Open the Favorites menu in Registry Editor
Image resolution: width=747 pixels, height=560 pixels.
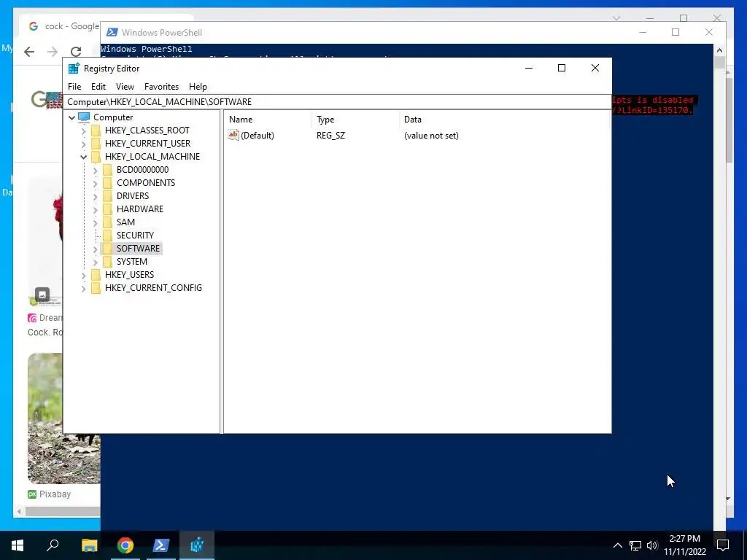[x=161, y=87]
